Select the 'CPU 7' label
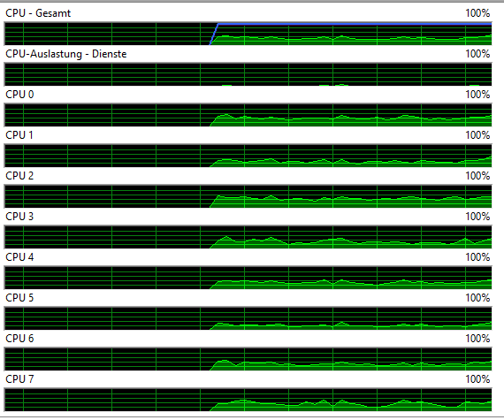The width and height of the screenshot is (504, 420). (19, 379)
